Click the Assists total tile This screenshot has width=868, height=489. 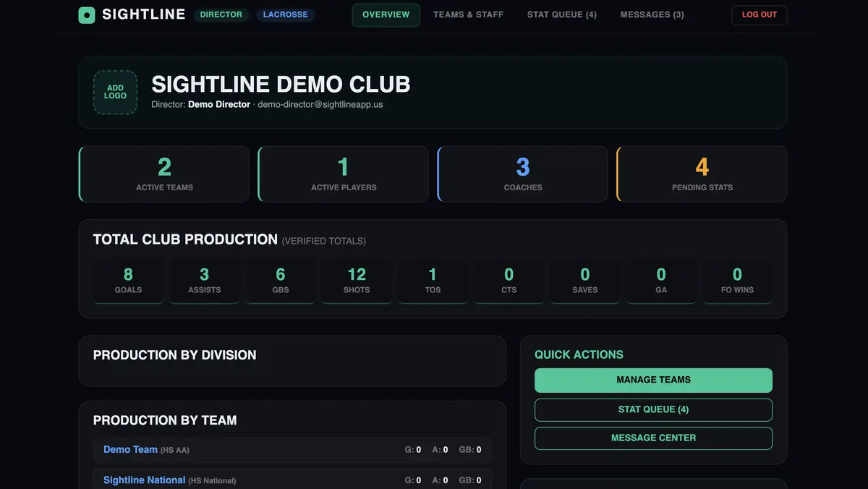[204, 281]
